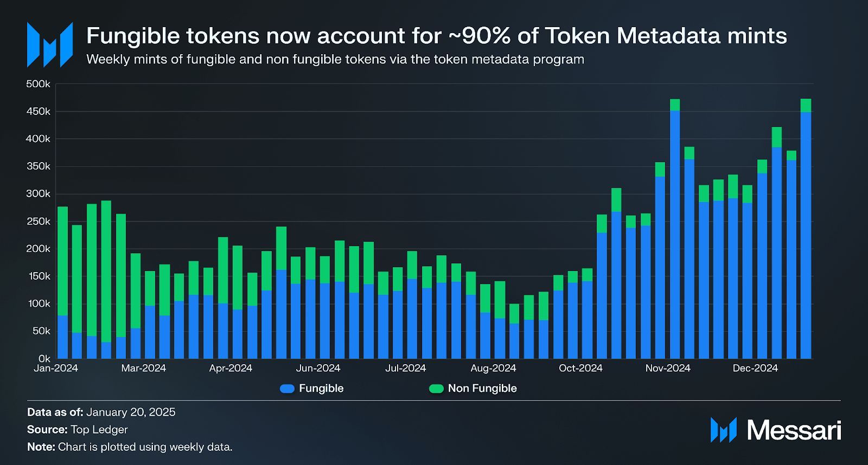Click the green Non Fungible legend swatch
The image size is (868, 465).
click(436, 389)
